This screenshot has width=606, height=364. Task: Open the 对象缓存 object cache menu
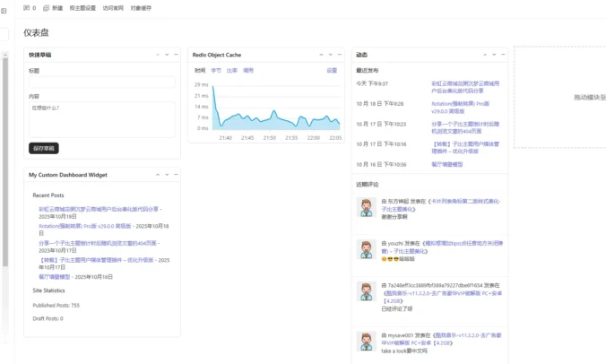pos(141,8)
